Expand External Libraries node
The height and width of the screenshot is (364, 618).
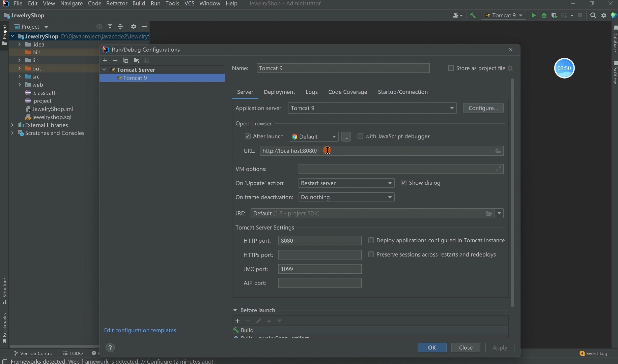click(x=12, y=125)
